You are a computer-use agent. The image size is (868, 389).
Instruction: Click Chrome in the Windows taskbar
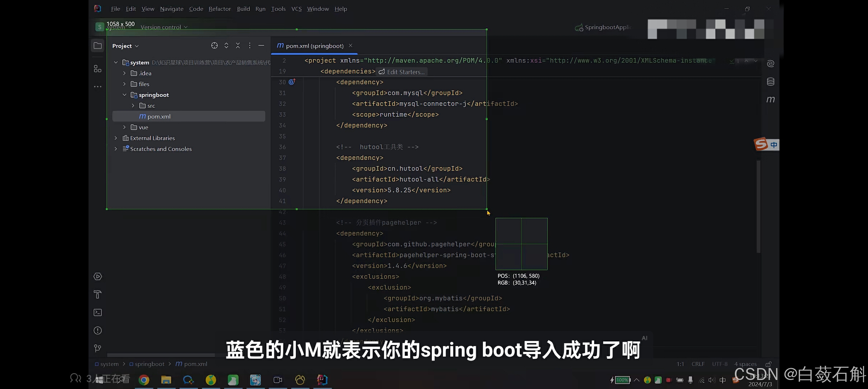[144, 380]
